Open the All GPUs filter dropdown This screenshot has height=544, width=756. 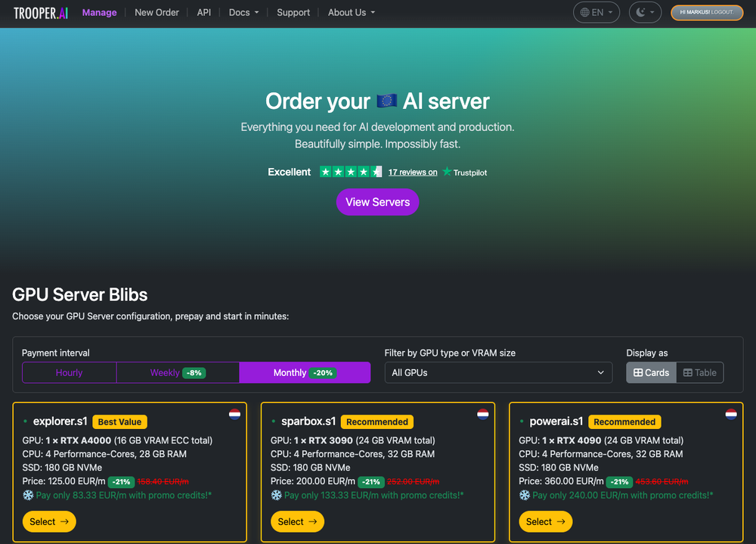(x=498, y=372)
